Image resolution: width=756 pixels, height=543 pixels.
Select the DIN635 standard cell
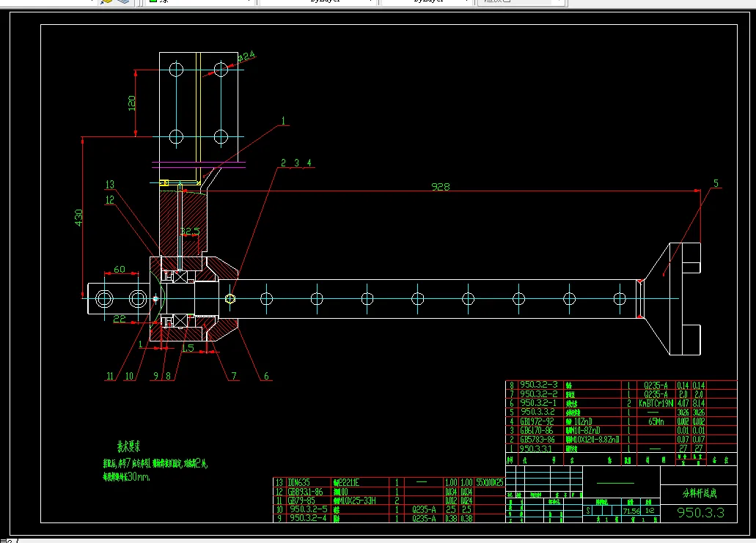pos(298,482)
